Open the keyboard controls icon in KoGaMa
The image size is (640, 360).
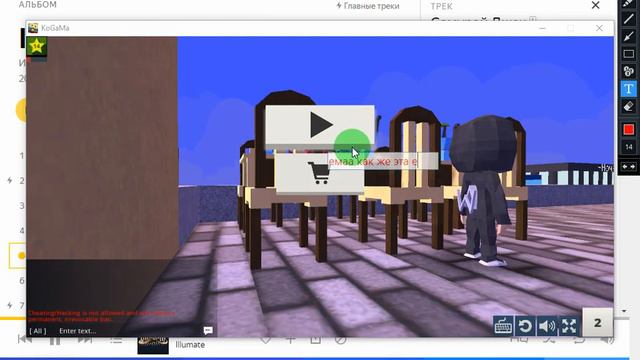pos(503,326)
